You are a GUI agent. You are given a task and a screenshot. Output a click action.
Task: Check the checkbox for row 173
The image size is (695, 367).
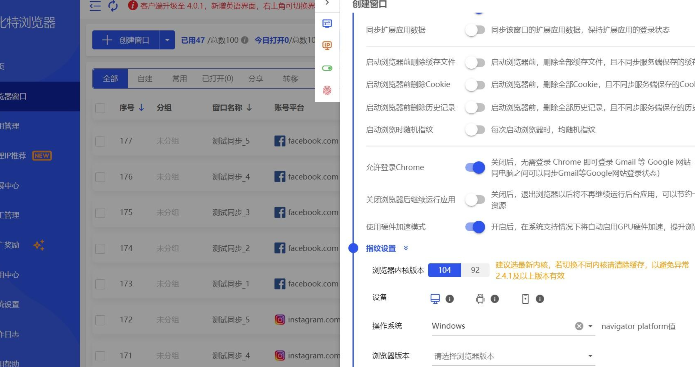pyautogui.click(x=100, y=284)
